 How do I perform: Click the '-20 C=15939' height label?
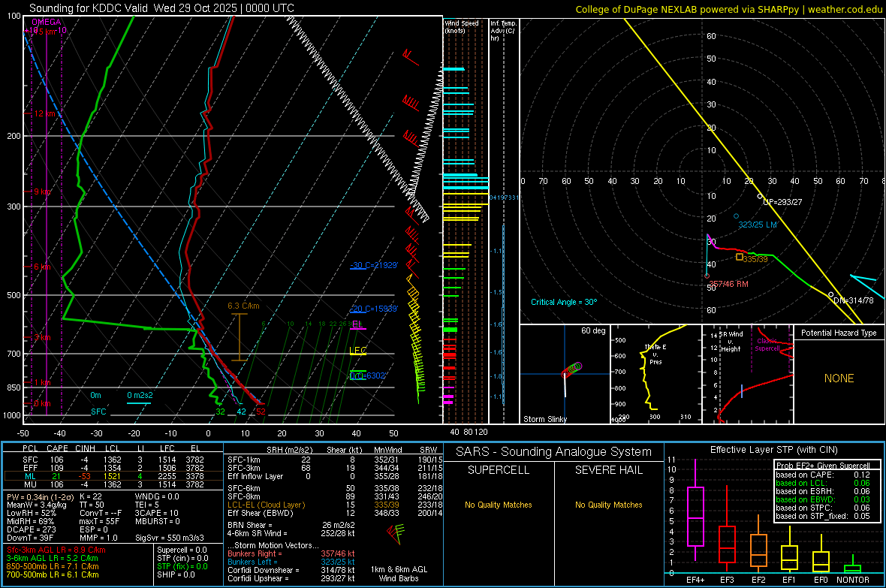(x=374, y=309)
